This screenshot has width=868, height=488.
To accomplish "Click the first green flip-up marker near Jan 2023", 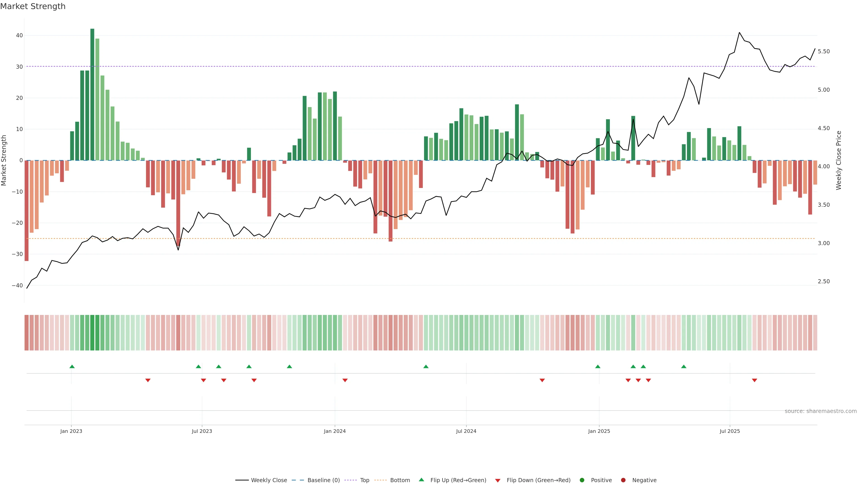I will click(x=72, y=366).
